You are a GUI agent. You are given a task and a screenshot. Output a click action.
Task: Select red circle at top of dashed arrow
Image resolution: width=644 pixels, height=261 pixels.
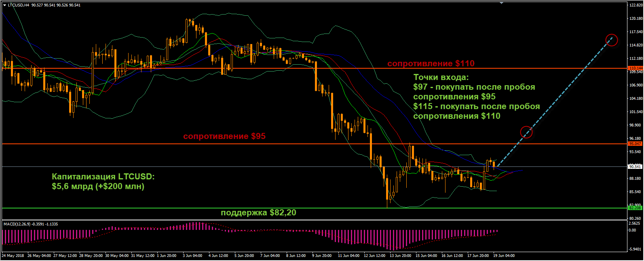(611, 40)
